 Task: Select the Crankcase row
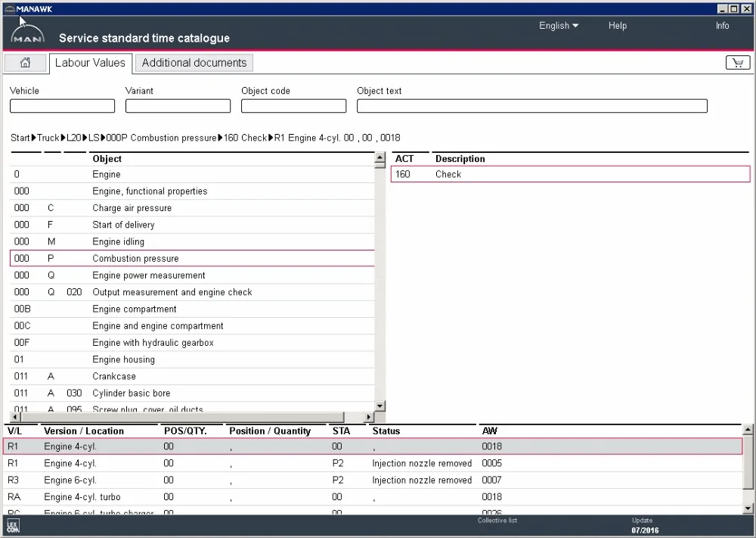tap(192, 376)
